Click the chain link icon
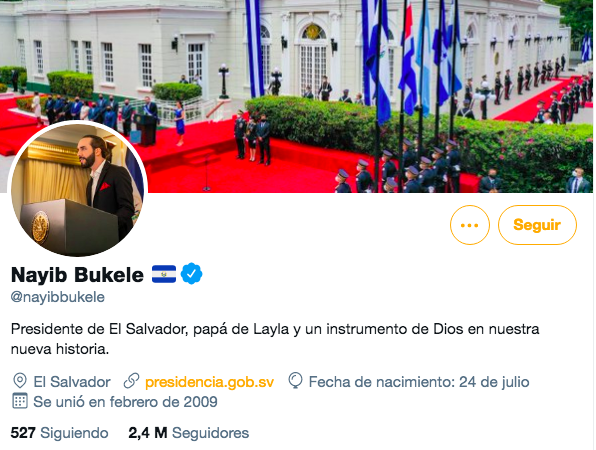 click(132, 381)
